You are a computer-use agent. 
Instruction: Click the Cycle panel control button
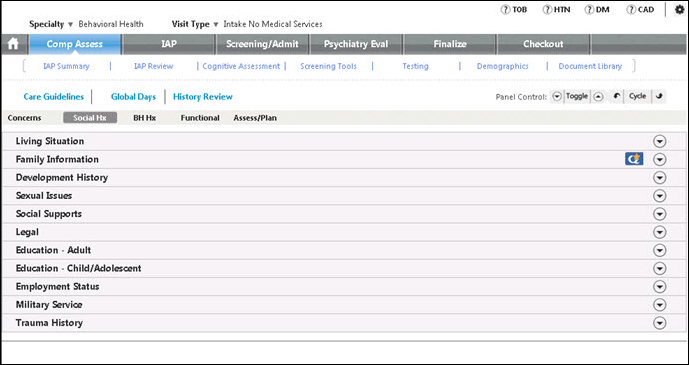pyautogui.click(x=638, y=96)
